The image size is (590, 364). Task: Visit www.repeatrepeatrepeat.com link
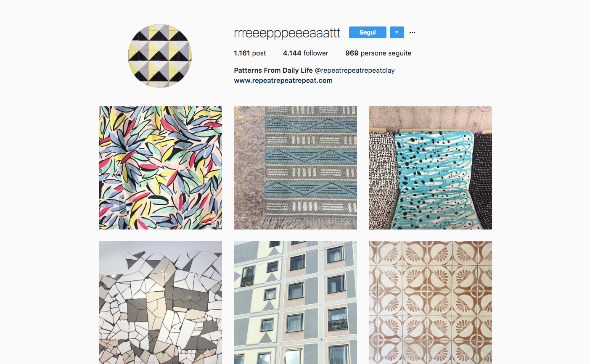283,80
